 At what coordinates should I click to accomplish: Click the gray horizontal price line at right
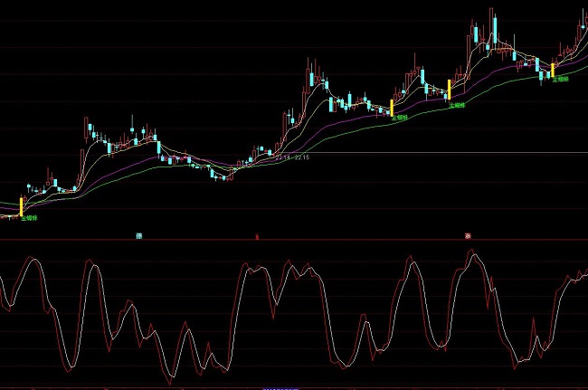click(452, 153)
